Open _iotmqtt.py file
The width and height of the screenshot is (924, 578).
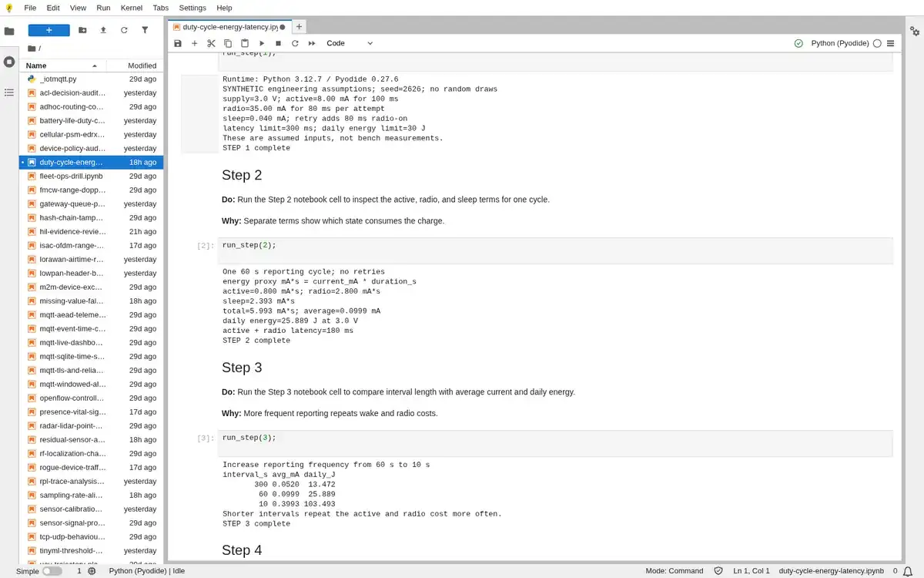point(91,79)
